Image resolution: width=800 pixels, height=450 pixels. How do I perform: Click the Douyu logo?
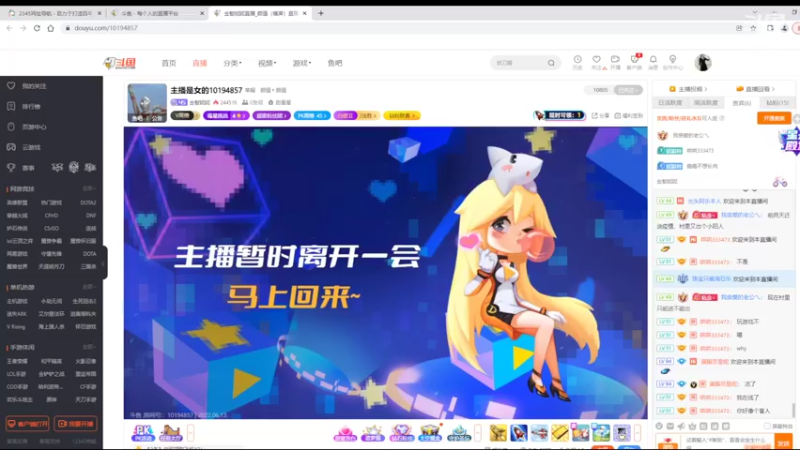click(119, 63)
